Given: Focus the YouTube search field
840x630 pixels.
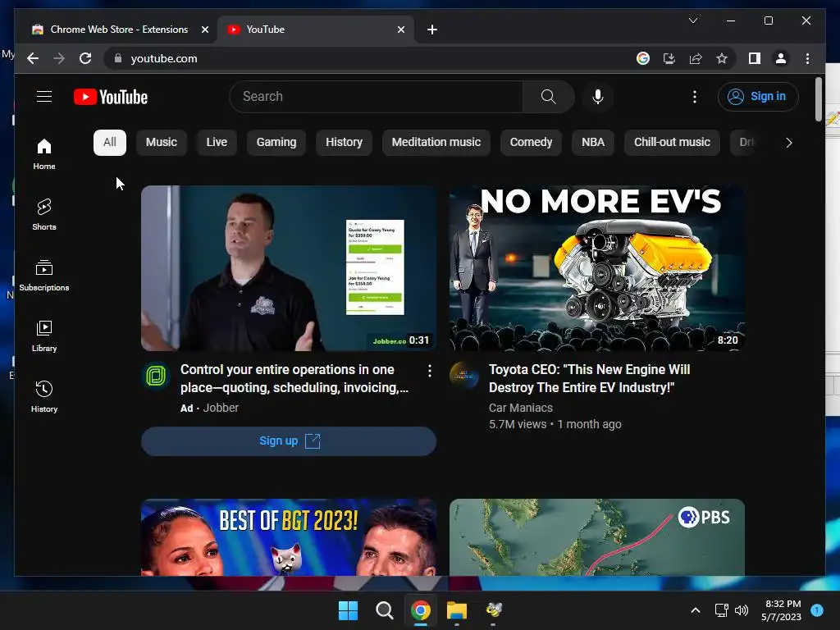Looking at the screenshot, I should pos(376,97).
